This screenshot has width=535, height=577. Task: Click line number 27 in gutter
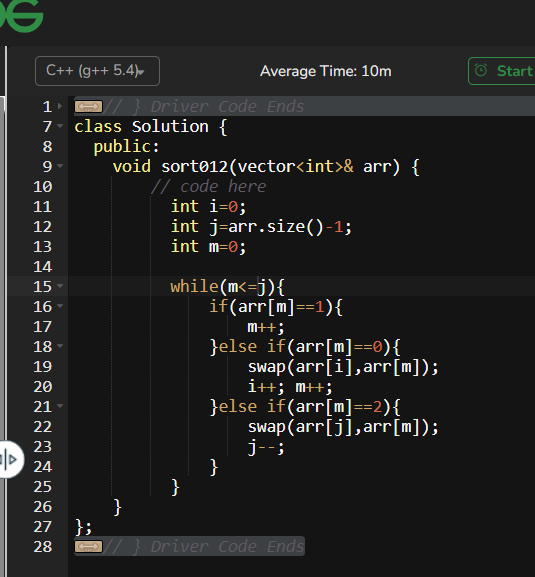(x=43, y=527)
